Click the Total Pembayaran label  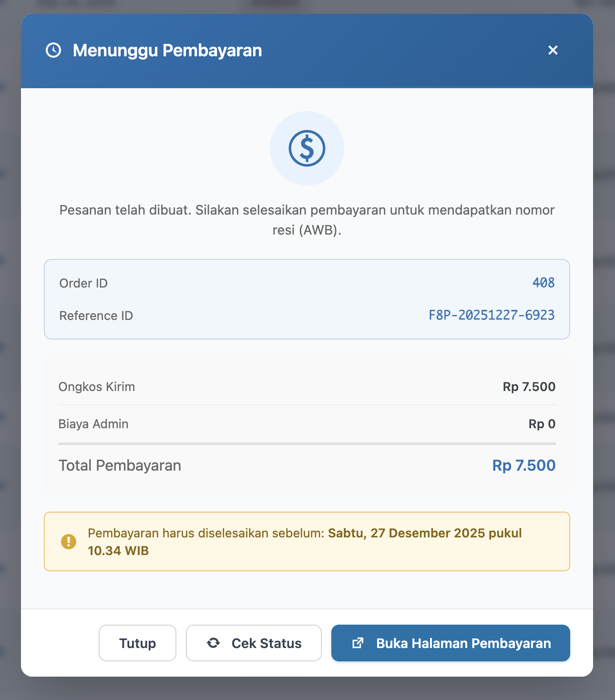pyautogui.click(x=120, y=465)
